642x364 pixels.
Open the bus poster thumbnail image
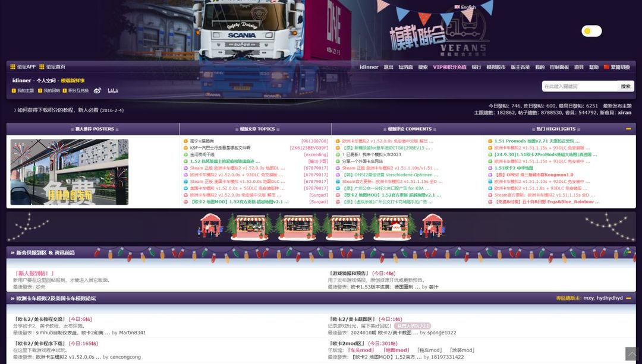pos(69,172)
